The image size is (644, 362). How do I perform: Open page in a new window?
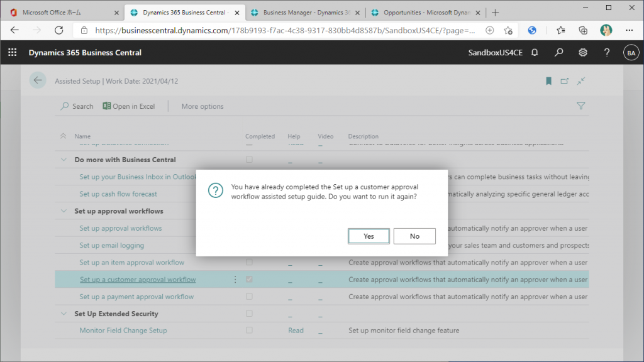565,81
